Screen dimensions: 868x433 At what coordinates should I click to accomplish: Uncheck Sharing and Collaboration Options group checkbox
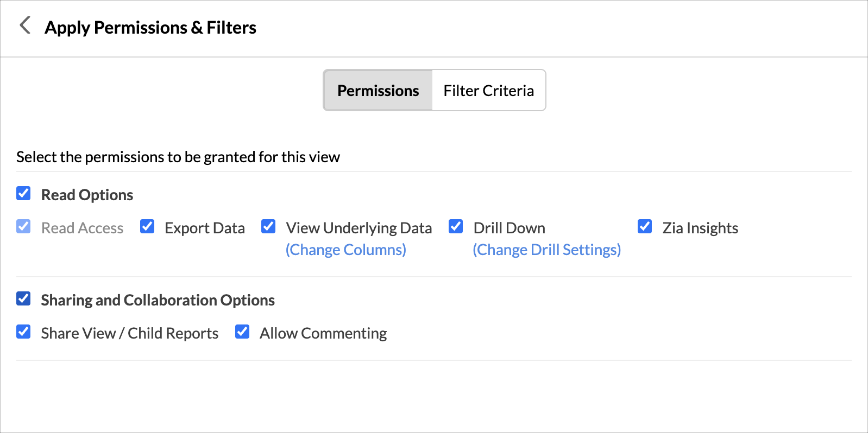click(23, 298)
